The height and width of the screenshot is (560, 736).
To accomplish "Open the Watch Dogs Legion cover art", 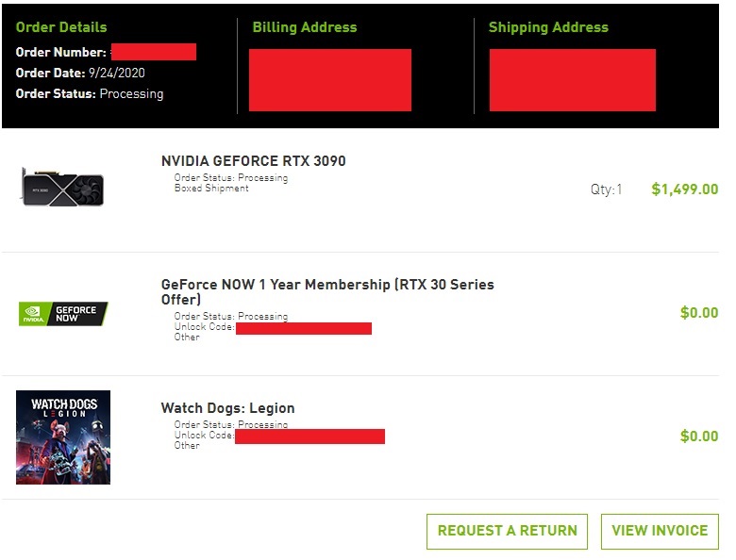I will 63,437.
